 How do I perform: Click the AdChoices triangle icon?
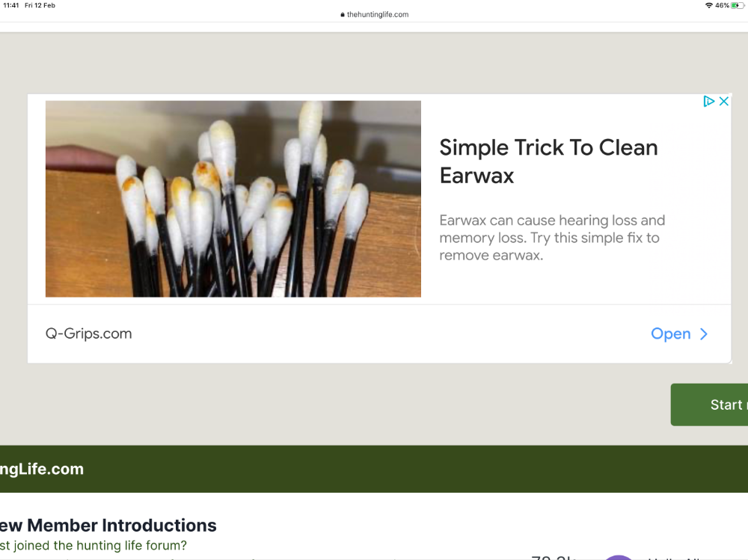(708, 101)
